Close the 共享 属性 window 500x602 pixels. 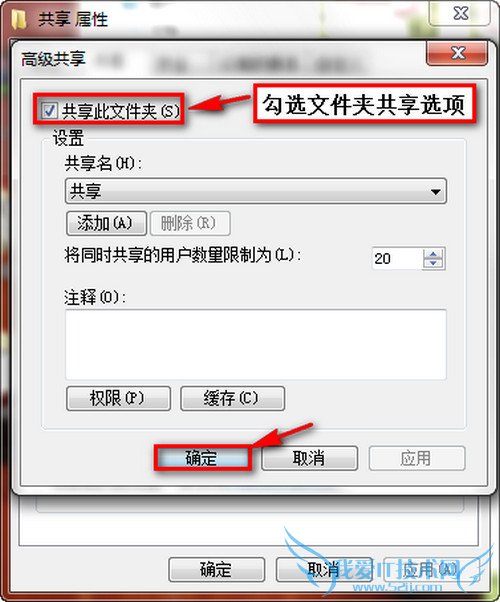pyautogui.click(x=460, y=13)
